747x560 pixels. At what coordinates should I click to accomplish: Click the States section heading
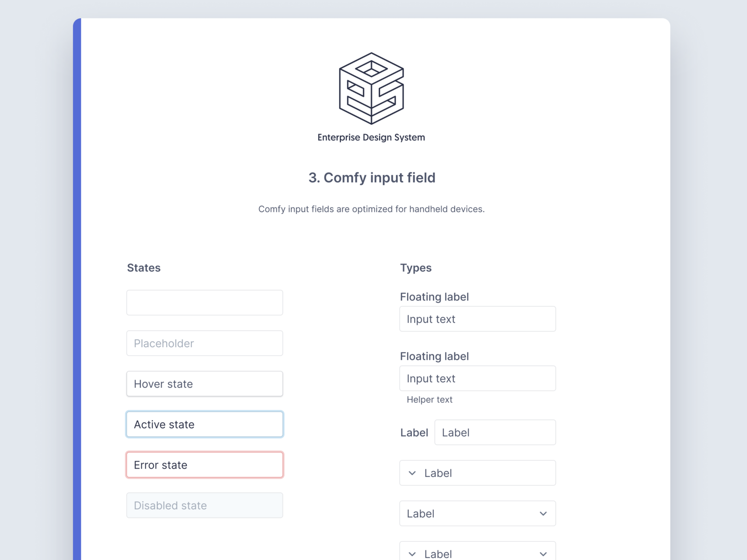click(143, 267)
